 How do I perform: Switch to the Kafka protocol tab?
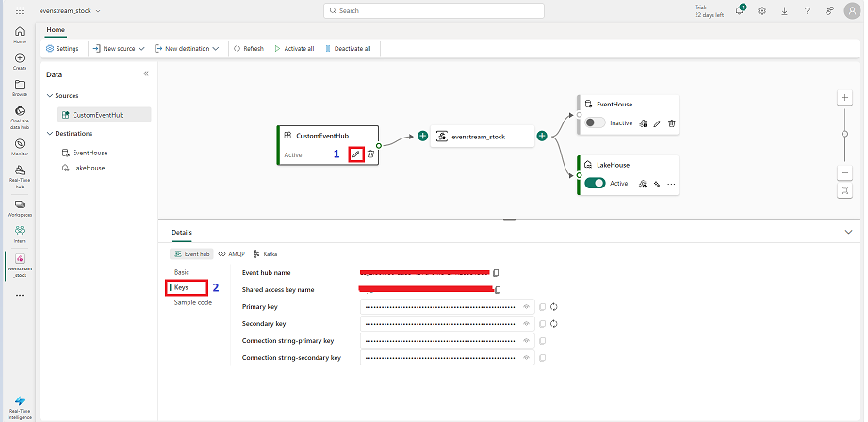(x=266, y=254)
